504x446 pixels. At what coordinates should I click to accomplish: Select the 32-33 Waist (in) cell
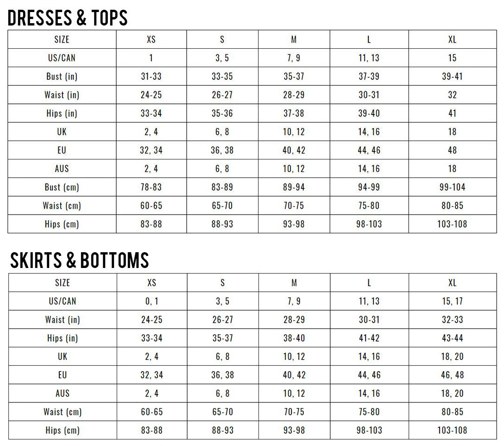click(452, 320)
